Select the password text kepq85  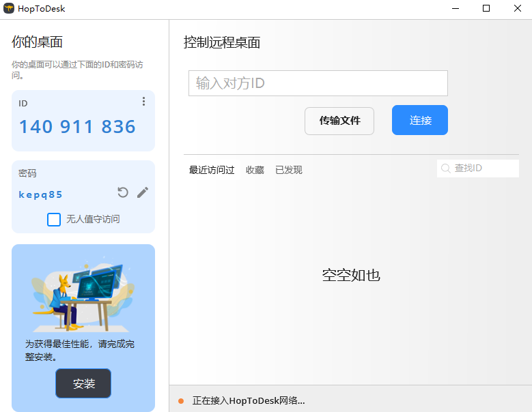click(40, 194)
